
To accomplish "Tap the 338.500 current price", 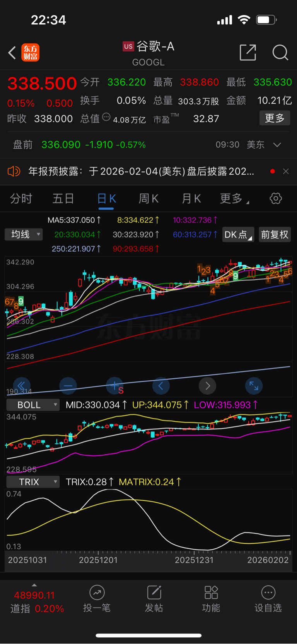I will coord(42,83).
